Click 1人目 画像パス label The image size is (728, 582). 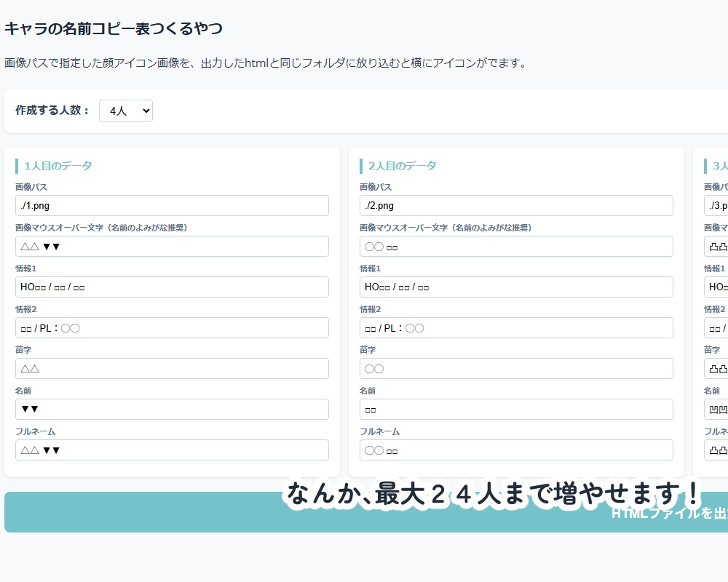[x=31, y=187]
